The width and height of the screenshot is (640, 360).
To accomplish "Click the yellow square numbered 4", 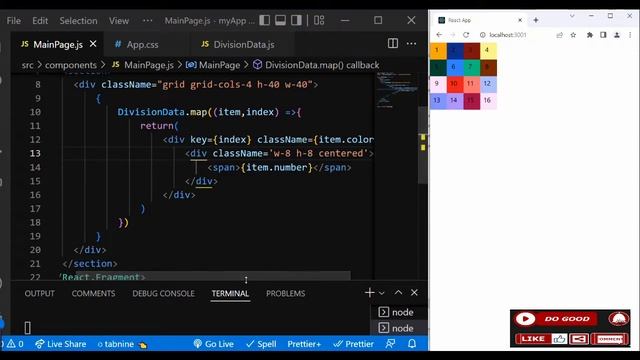I will [x=488, y=51].
